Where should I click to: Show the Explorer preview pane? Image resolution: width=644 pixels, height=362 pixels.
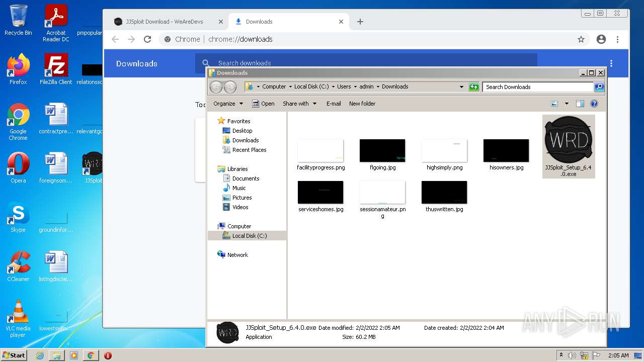tap(580, 104)
